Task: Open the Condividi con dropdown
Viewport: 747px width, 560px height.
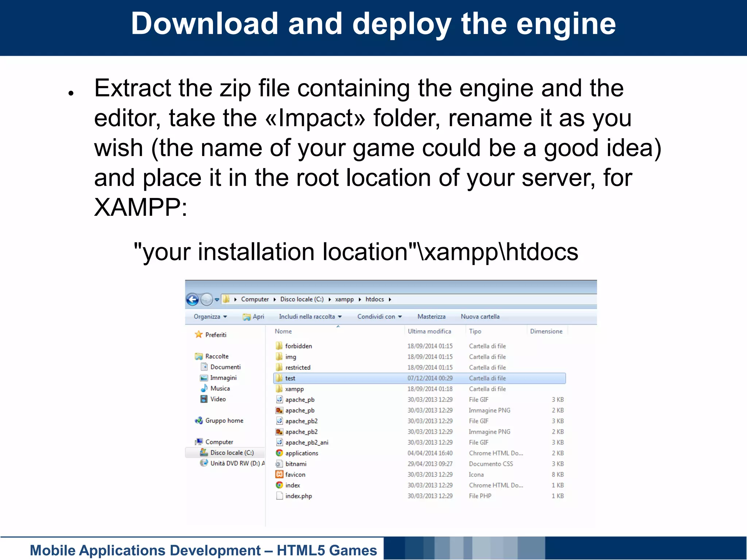Action: coord(380,316)
